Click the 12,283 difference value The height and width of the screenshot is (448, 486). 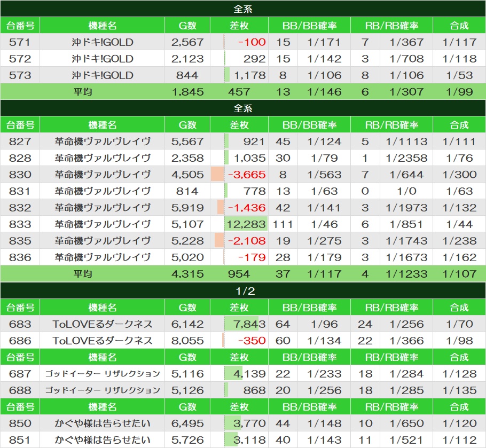coord(246,224)
